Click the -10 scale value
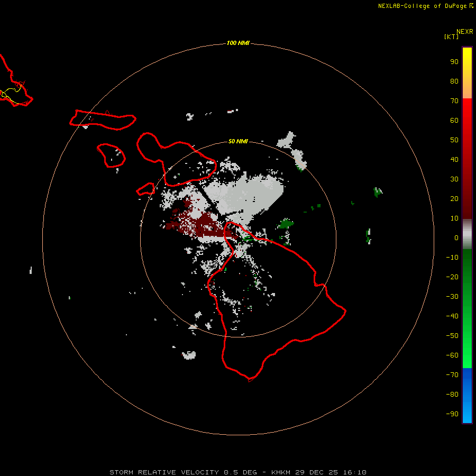 [452, 258]
